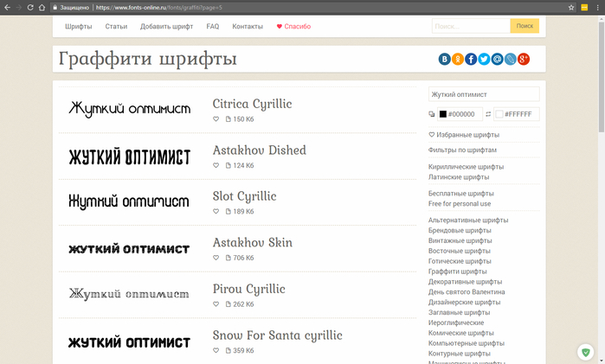This screenshot has width=605, height=364.
Task: Open the Шрифты menu item
Action: 78,27
